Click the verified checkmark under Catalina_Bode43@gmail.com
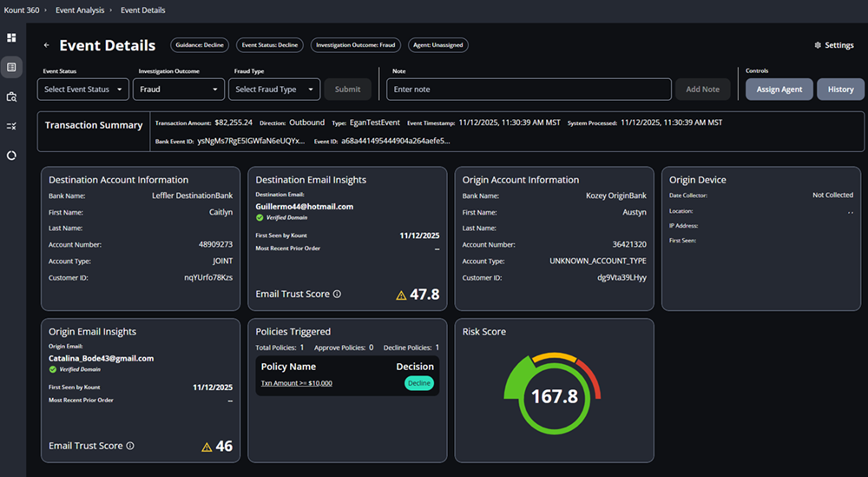Viewport: 868px width, 477px height. [x=53, y=369]
